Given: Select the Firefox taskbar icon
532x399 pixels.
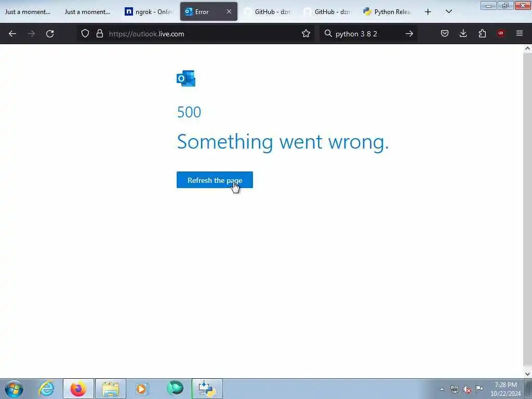Looking at the screenshot, I should pos(78,389).
